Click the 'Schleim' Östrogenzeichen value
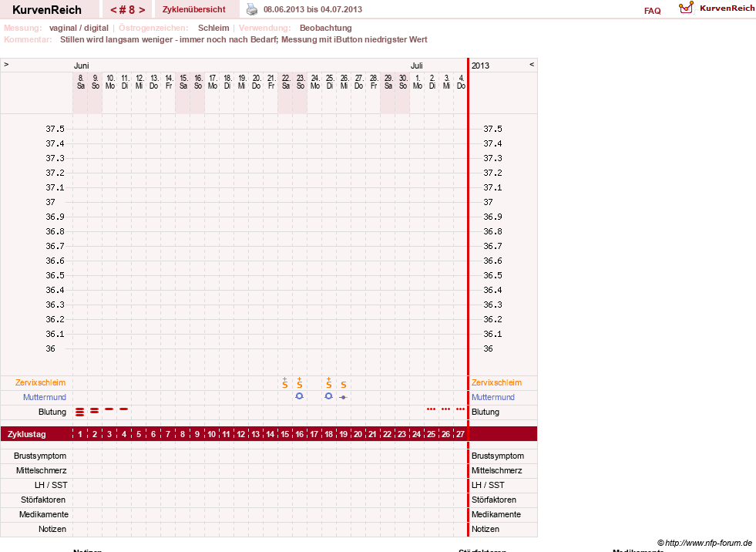The height and width of the screenshot is (552, 756). click(x=213, y=28)
